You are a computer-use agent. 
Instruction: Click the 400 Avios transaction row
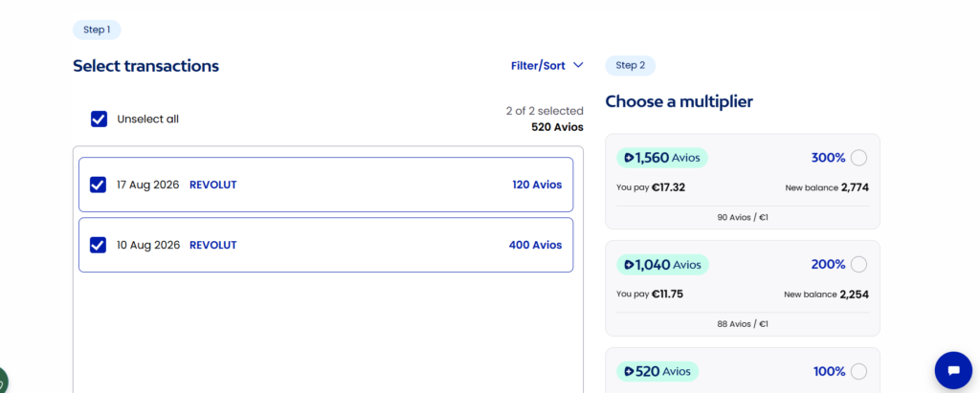(x=325, y=245)
